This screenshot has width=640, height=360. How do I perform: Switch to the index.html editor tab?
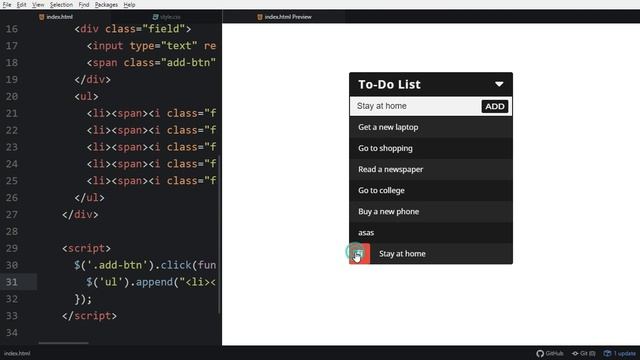pyautogui.click(x=56, y=17)
